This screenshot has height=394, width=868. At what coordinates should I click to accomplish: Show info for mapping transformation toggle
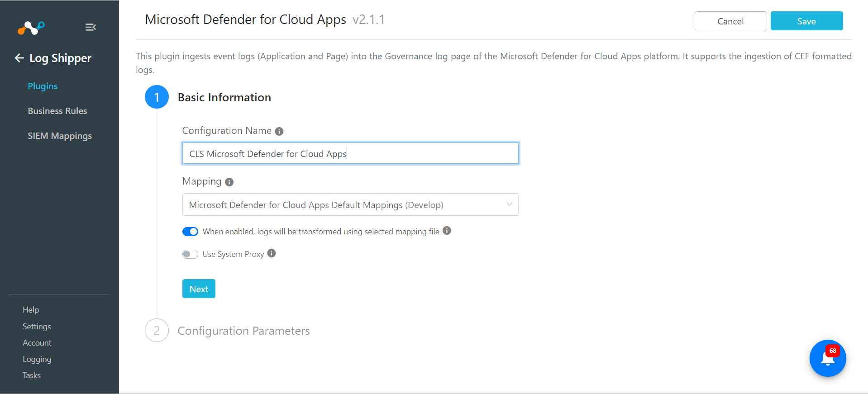[447, 231]
